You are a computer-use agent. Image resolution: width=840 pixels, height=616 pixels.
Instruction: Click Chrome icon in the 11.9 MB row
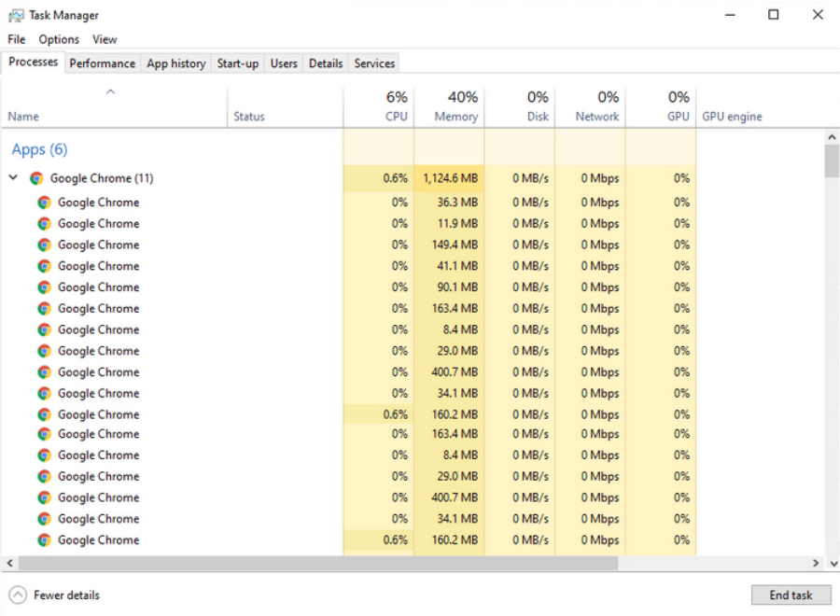pos(45,224)
